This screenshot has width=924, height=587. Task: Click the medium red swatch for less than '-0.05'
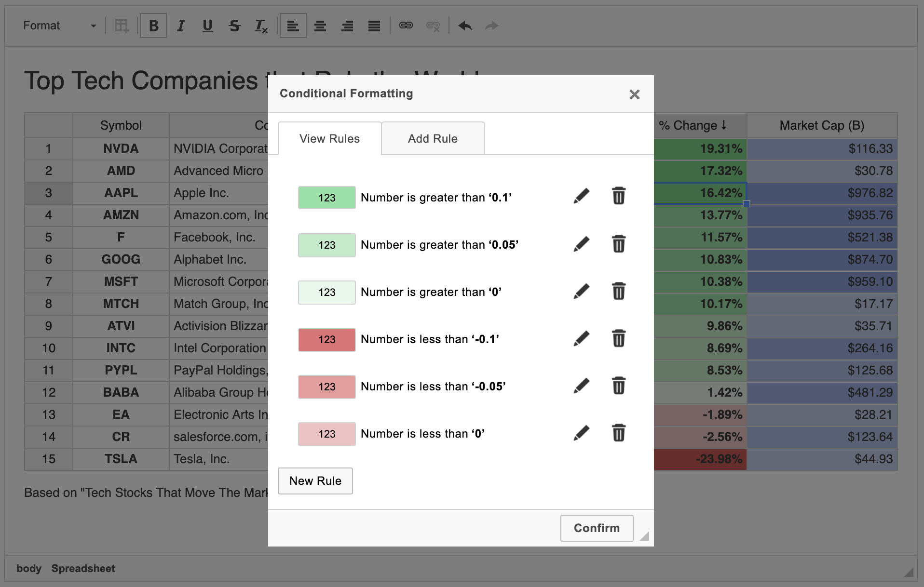pyautogui.click(x=327, y=387)
